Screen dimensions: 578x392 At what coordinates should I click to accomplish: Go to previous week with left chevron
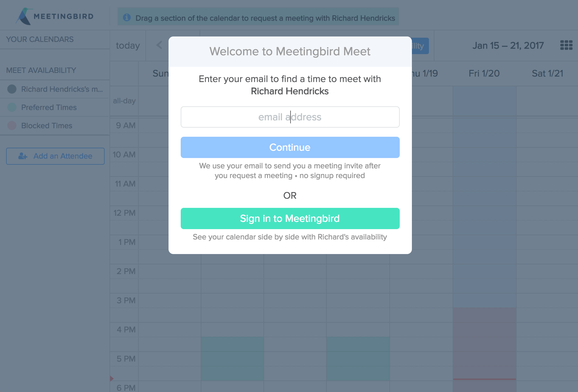pyautogui.click(x=159, y=45)
